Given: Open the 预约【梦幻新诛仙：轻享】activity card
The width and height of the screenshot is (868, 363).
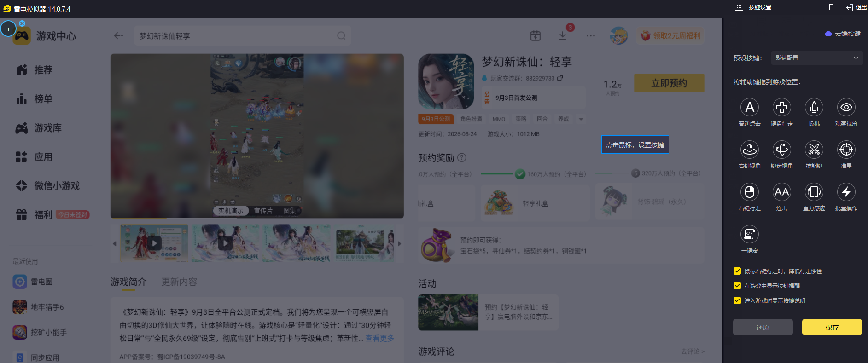Looking at the screenshot, I should click(x=488, y=312).
